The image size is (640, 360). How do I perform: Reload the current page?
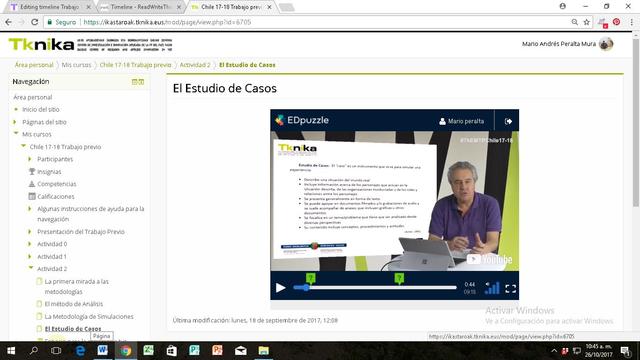click(x=35, y=22)
